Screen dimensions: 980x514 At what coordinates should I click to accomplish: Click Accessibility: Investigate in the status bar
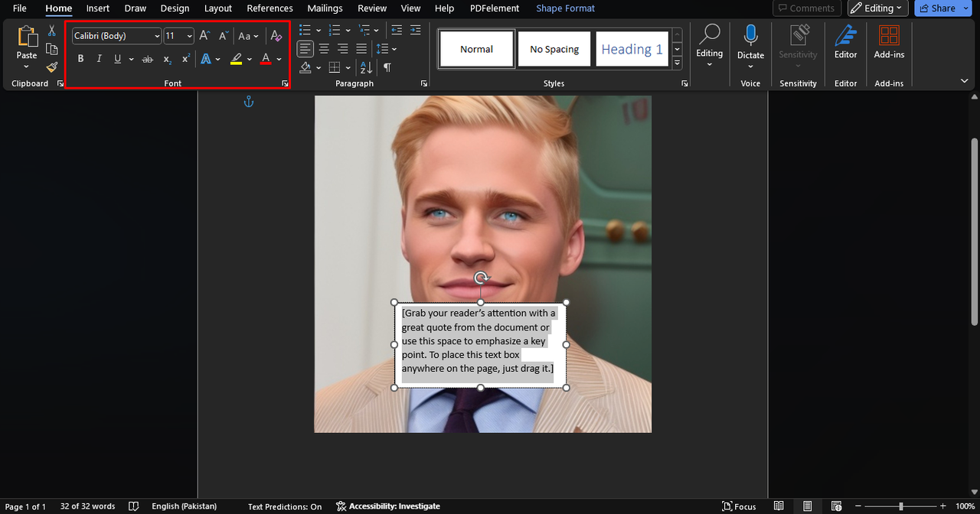(x=388, y=506)
